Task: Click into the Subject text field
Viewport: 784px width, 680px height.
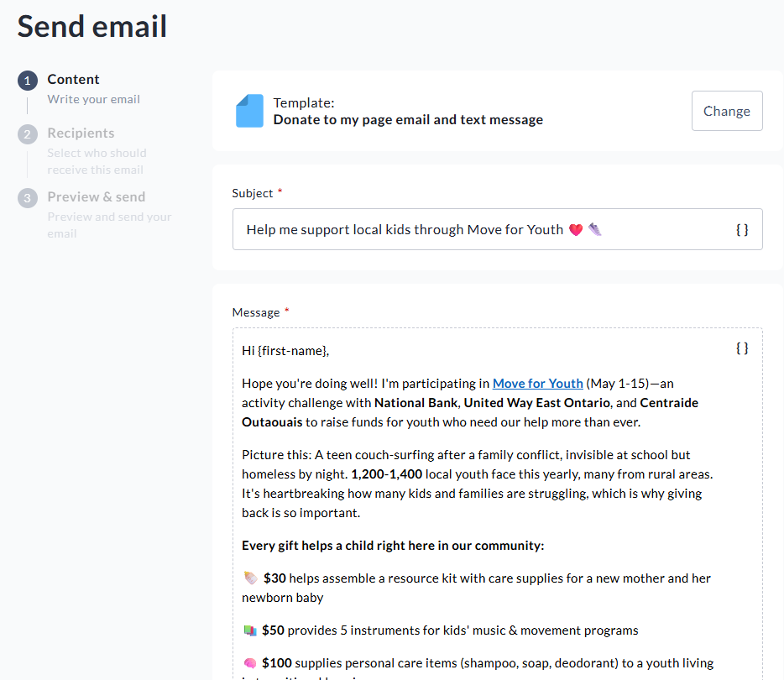Action: (x=478, y=229)
